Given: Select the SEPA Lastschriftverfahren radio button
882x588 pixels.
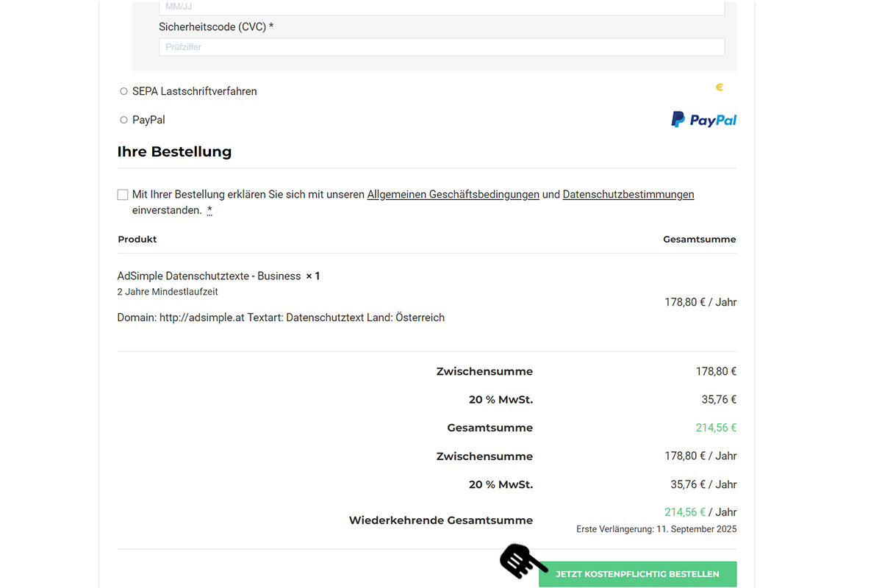Looking at the screenshot, I should click(x=123, y=92).
